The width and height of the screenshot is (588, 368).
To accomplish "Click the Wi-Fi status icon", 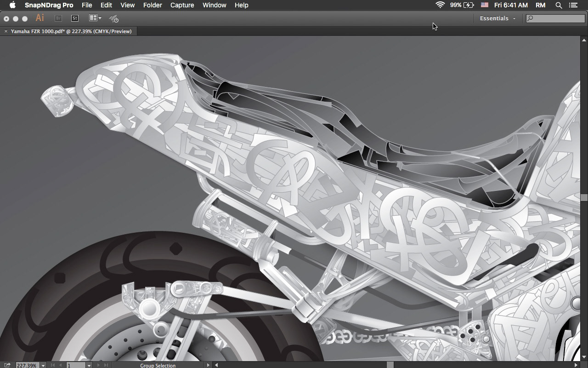I will coord(440,5).
